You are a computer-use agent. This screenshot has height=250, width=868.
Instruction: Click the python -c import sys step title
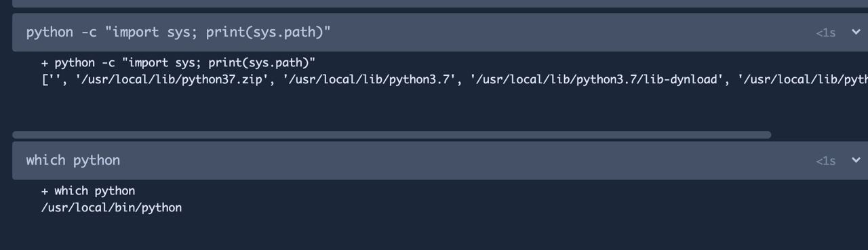(x=178, y=32)
